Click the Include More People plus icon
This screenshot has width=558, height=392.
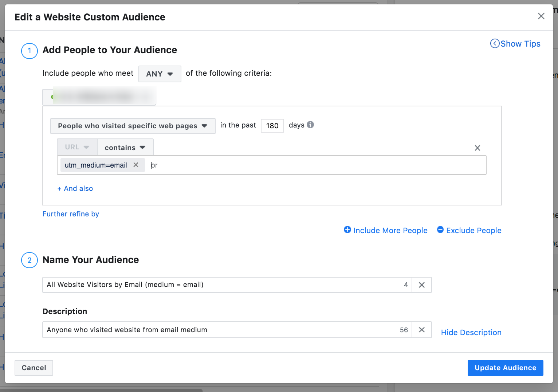pyautogui.click(x=347, y=230)
